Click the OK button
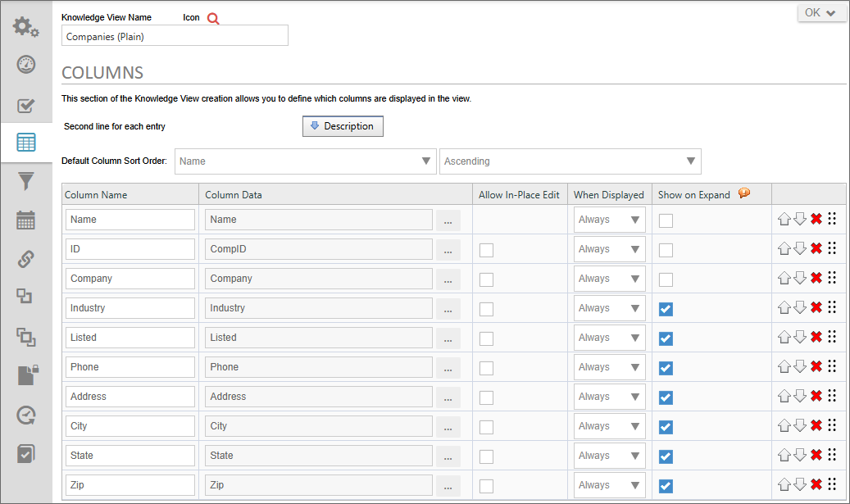 [821, 12]
